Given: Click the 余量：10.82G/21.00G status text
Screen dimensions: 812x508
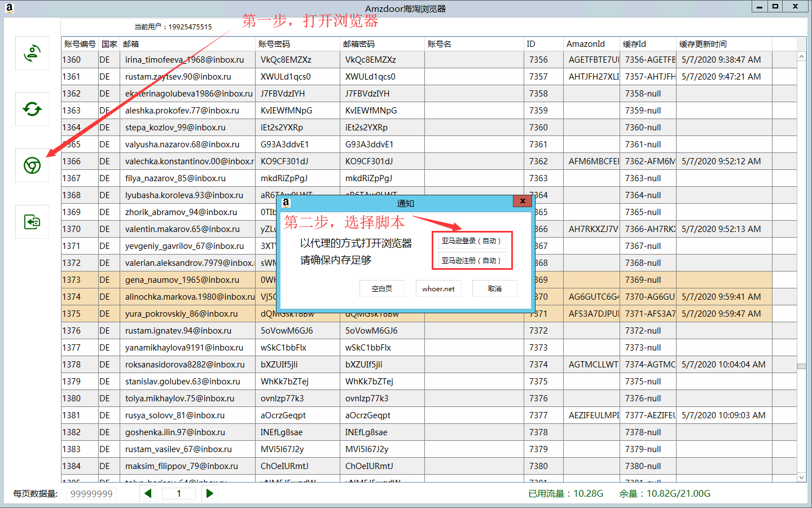Looking at the screenshot, I should coord(665,493).
